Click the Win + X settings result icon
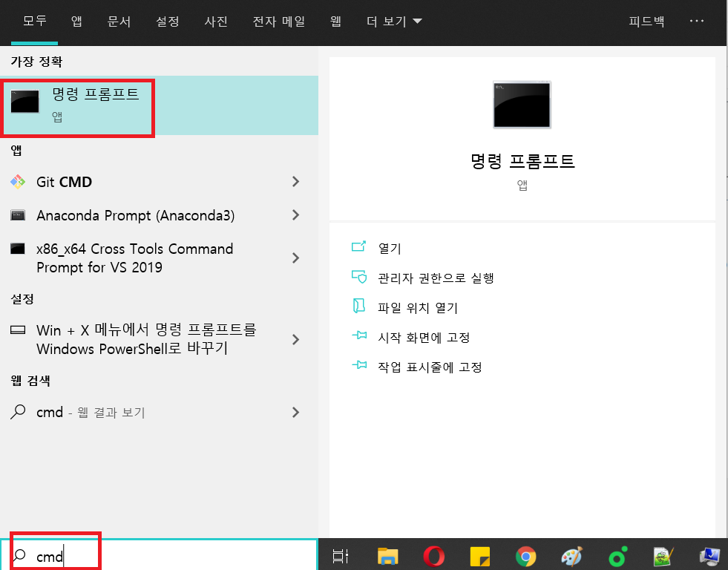728x570 pixels. [x=18, y=330]
